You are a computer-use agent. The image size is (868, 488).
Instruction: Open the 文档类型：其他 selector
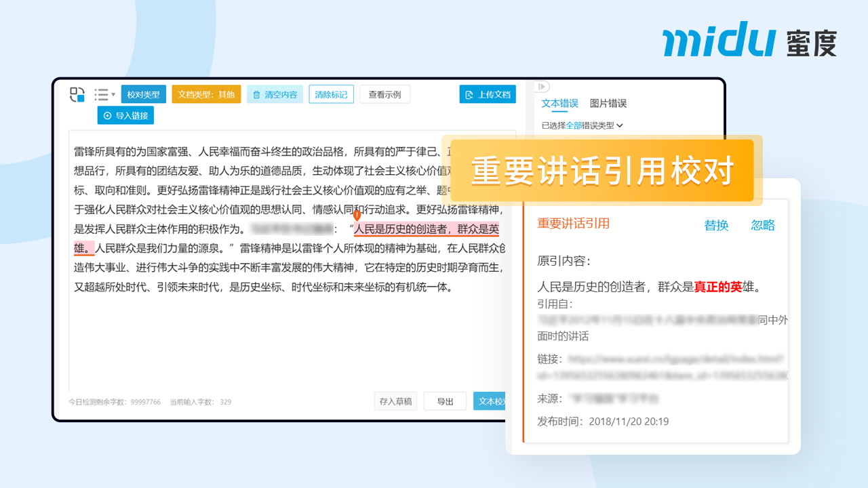coord(206,95)
